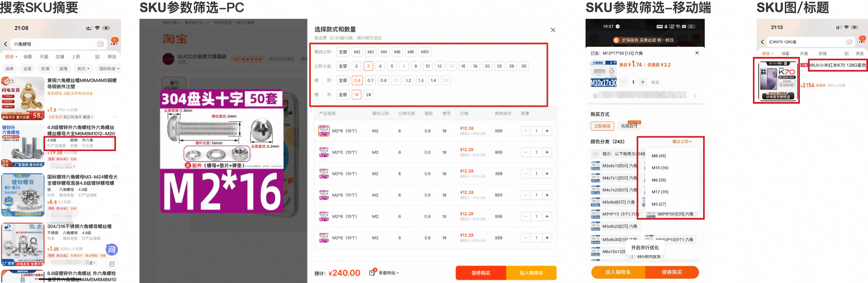868x283 pixels.
Task: Open Redmi K70 product thumbnail
Action: [778, 81]
